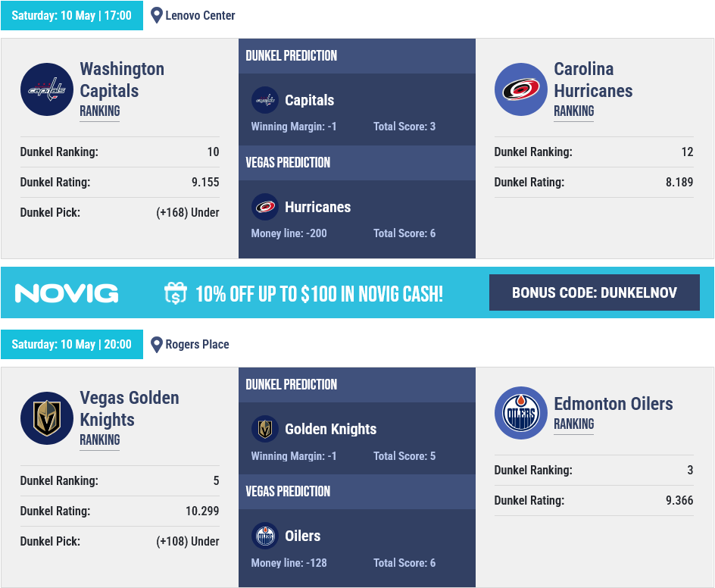Click the gift icon in Novig banner
Screen dimensions: 715x588
coord(176,292)
